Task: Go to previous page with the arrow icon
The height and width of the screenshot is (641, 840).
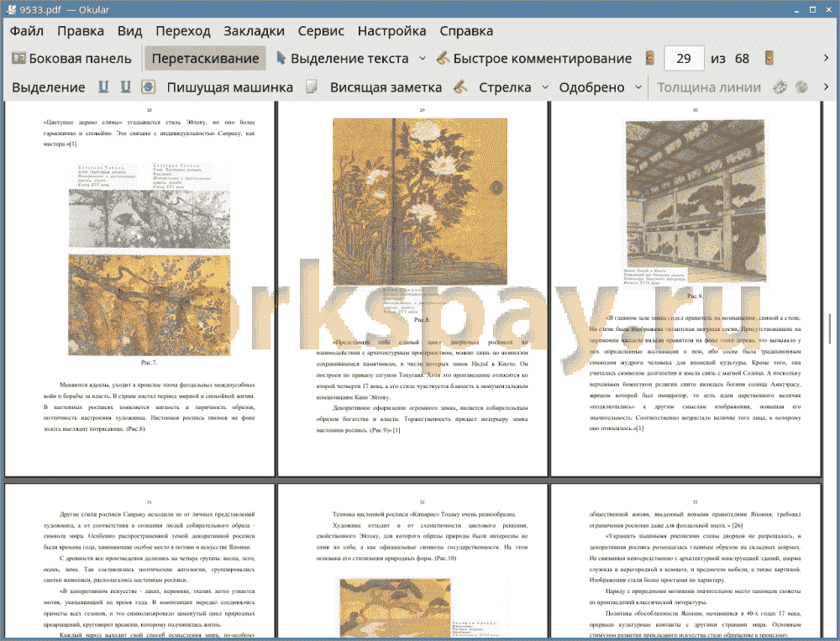Action: [650, 59]
